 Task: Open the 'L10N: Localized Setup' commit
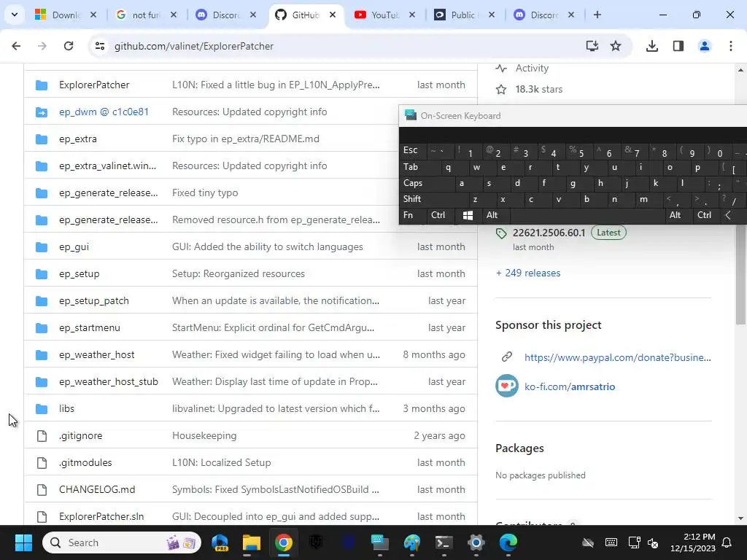[221, 462]
